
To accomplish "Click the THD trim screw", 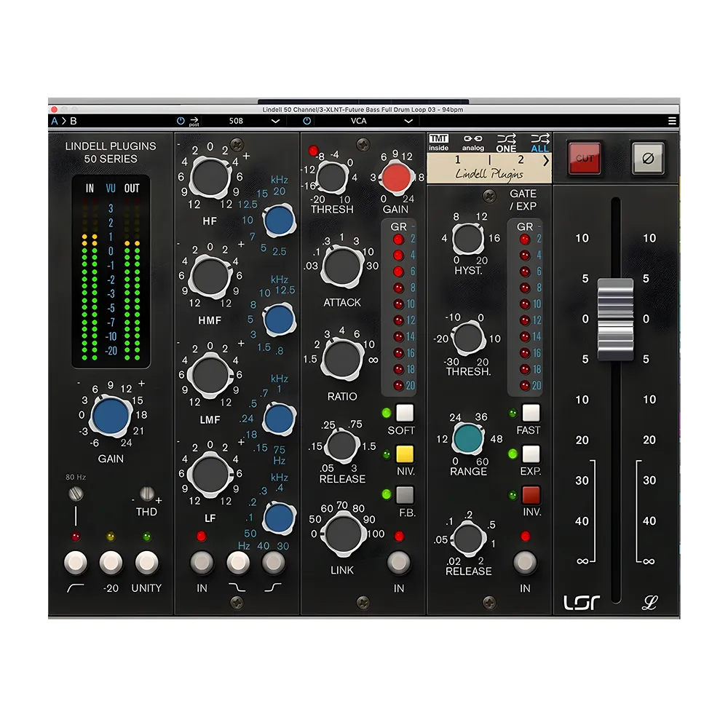I will click(x=147, y=493).
